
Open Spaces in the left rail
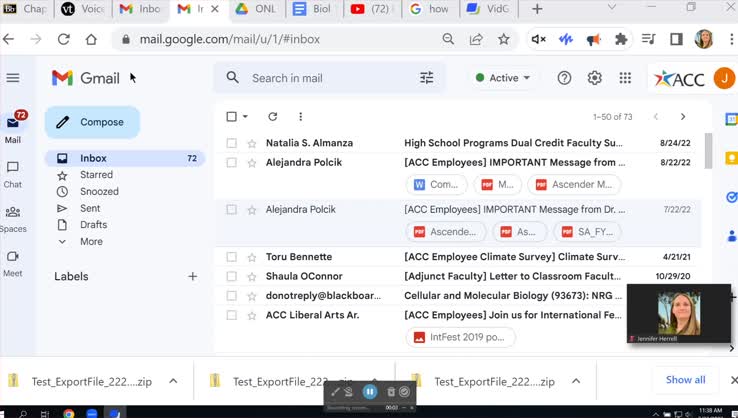click(13, 219)
